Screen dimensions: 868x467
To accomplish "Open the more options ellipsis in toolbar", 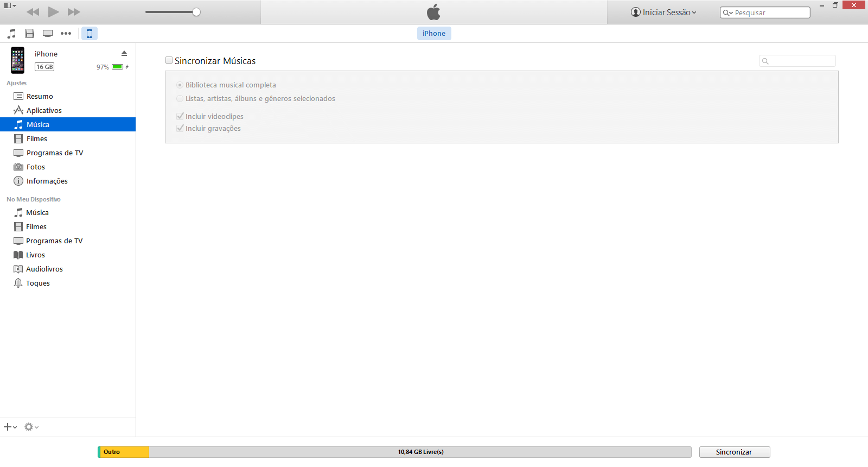I will tap(66, 33).
